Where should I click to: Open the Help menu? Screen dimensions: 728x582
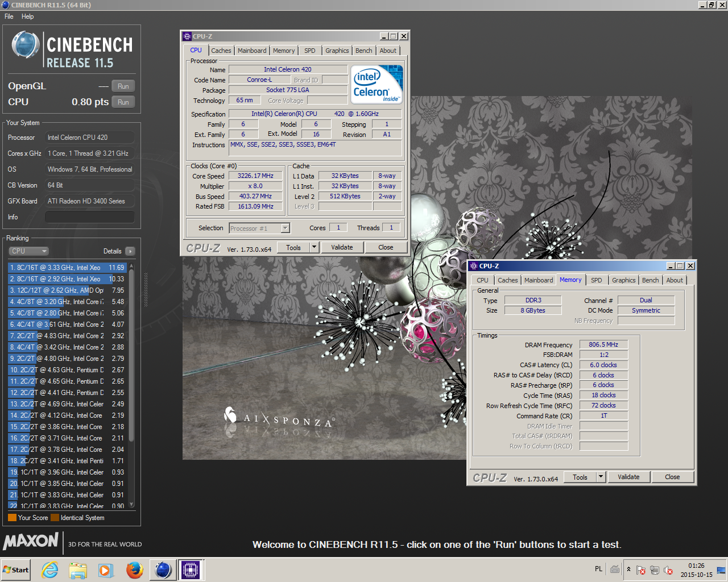click(28, 16)
